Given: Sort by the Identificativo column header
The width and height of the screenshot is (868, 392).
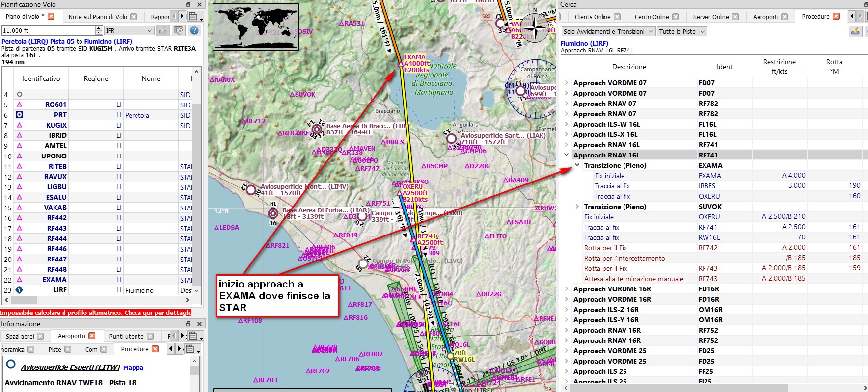Looking at the screenshot, I should click(x=41, y=78).
